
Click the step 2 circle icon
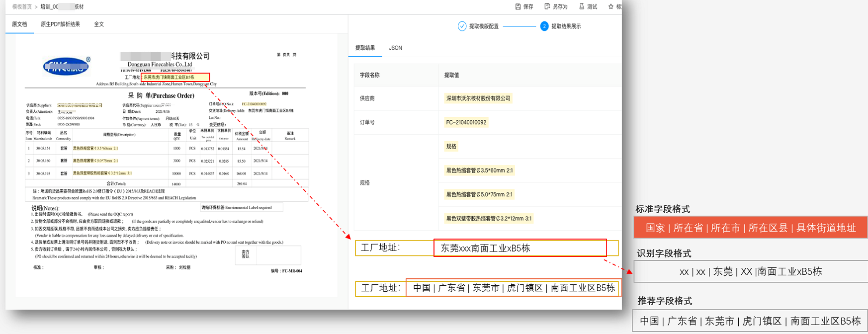(x=544, y=26)
